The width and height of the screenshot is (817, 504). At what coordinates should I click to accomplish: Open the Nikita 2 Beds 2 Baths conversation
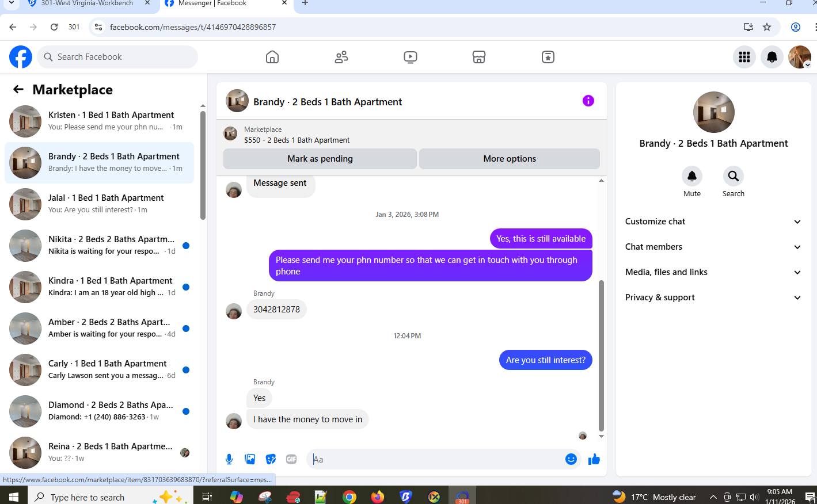[99, 246]
